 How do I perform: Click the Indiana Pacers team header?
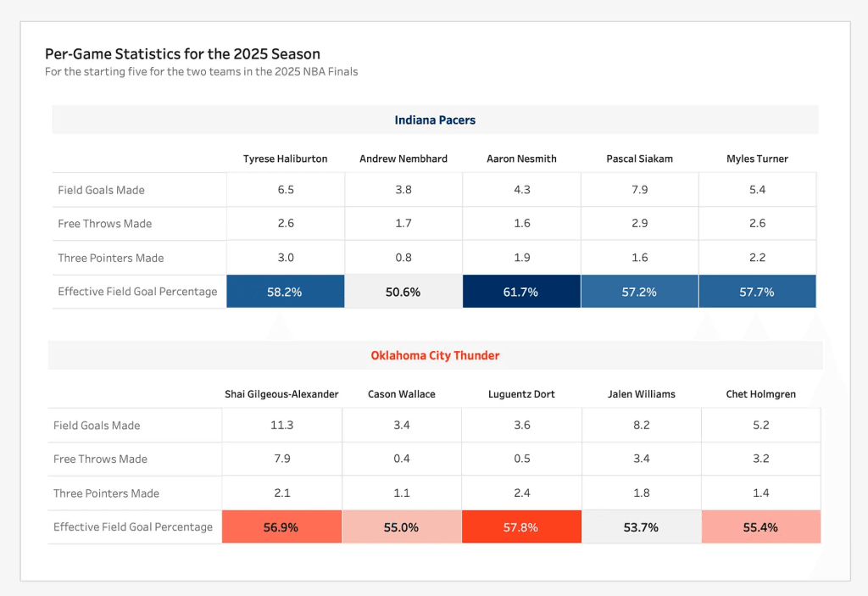pos(435,120)
